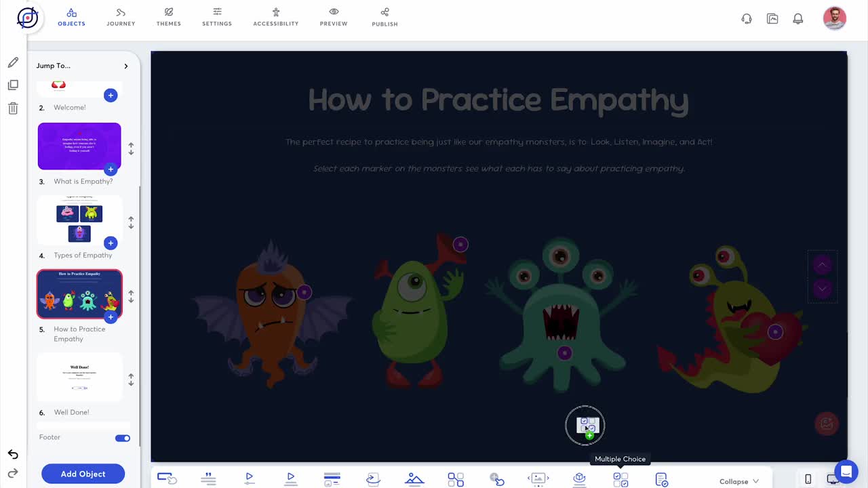Image resolution: width=868 pixels, height=488 pixels.
Task: Select the What is Empathy? thumbnail
Action: click(79, 146)
